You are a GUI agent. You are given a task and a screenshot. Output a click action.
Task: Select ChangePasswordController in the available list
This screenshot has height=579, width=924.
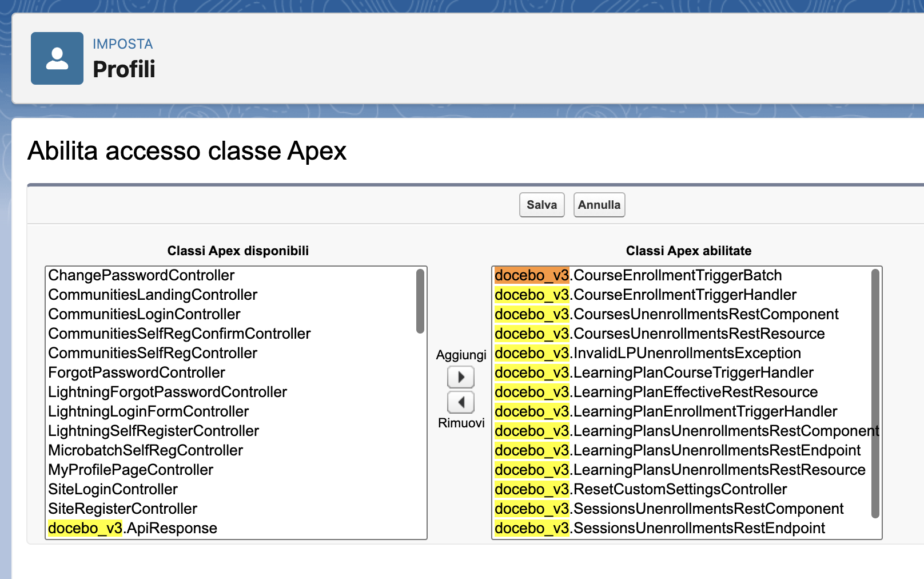141,275
